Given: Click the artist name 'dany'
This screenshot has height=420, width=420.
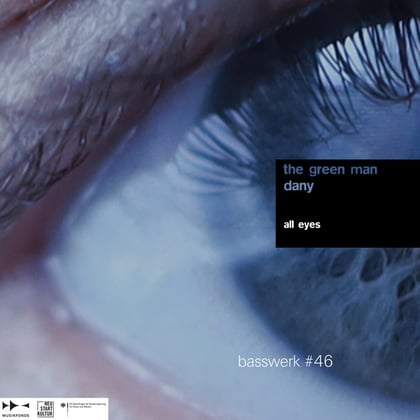Looking at the screenshot, I should click(298, 186).
